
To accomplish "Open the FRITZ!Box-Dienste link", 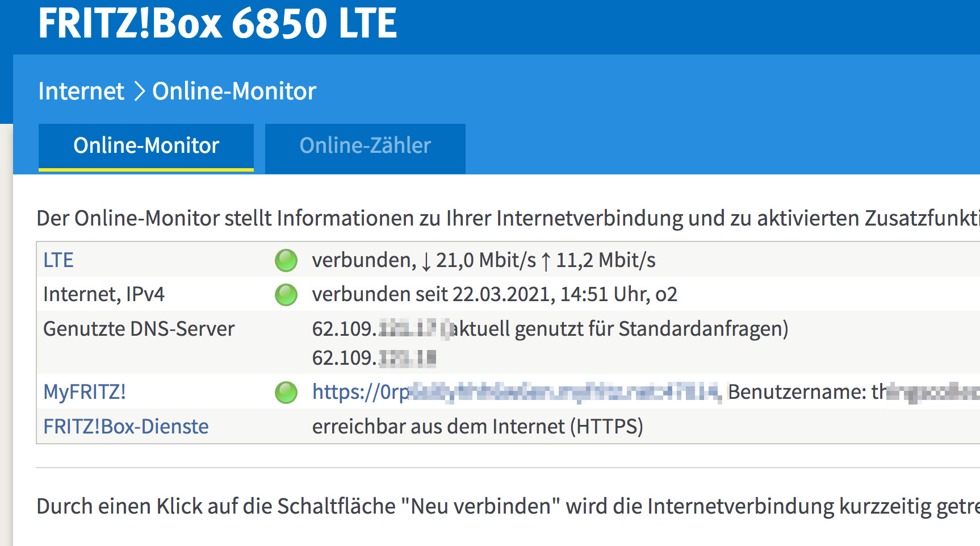I will (126, 427).
